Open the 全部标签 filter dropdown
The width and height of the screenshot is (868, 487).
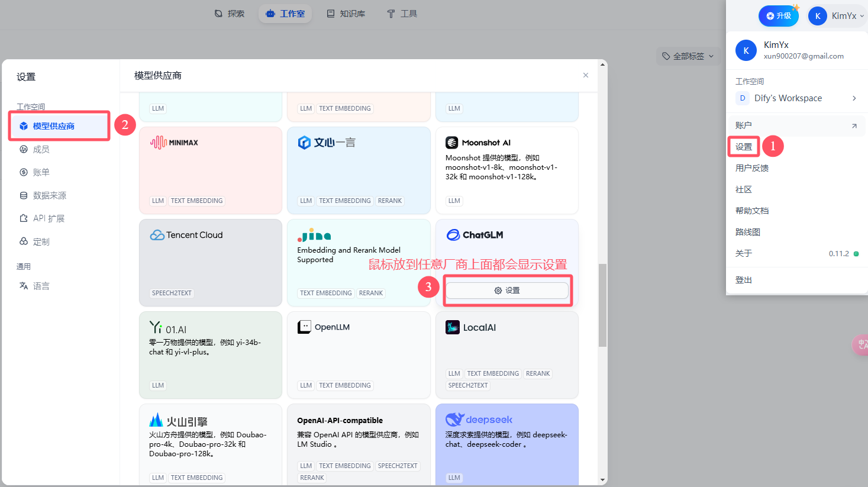tap(688, 56)
